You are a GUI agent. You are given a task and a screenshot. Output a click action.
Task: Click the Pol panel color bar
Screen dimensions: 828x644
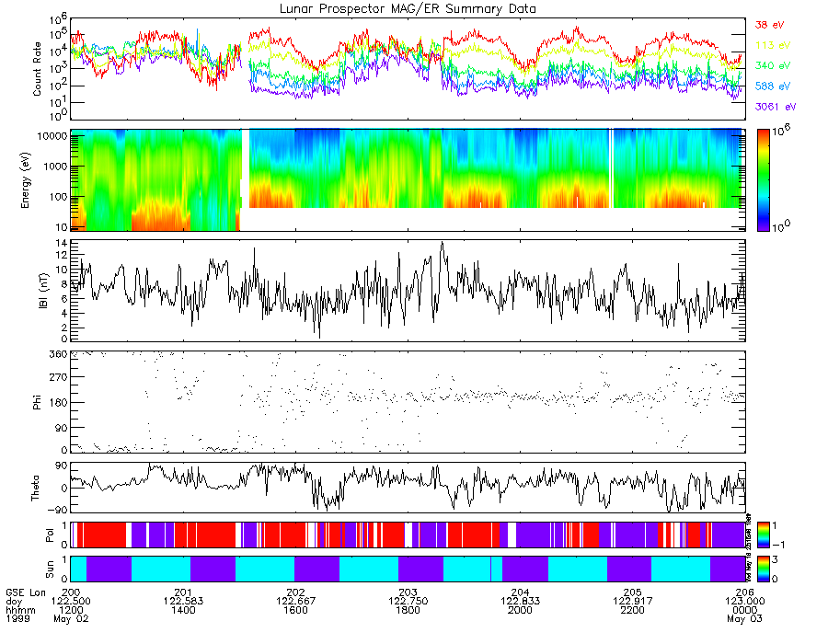coord(763,535)
